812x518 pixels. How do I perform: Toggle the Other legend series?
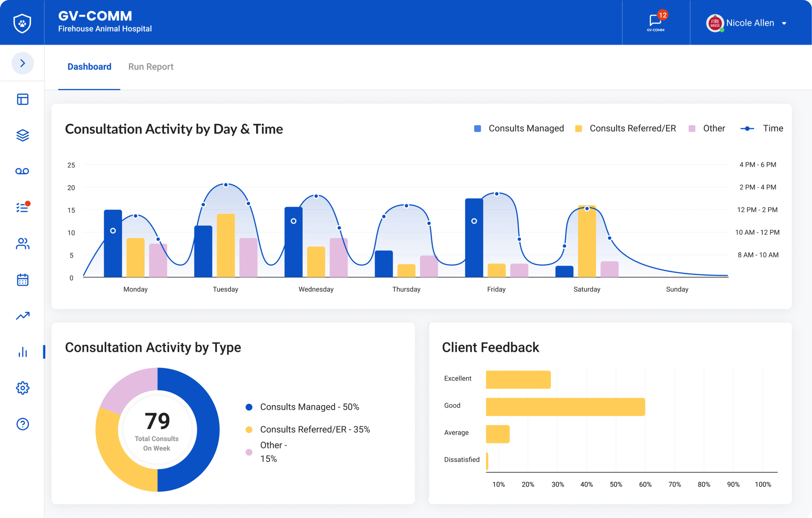(707, 128)
